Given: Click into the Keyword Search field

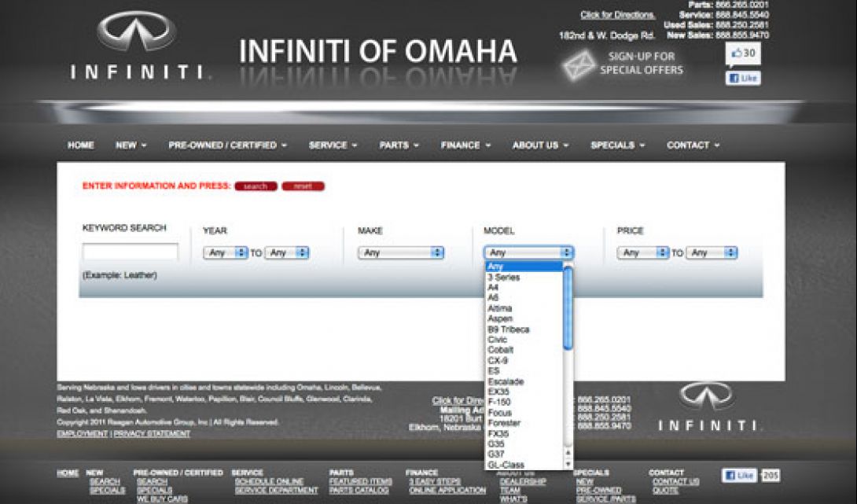Looking at the screenshot, I should coord(130,252).
